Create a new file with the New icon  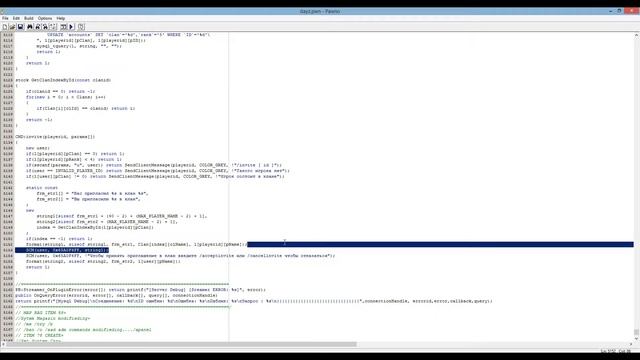[5, 27]
